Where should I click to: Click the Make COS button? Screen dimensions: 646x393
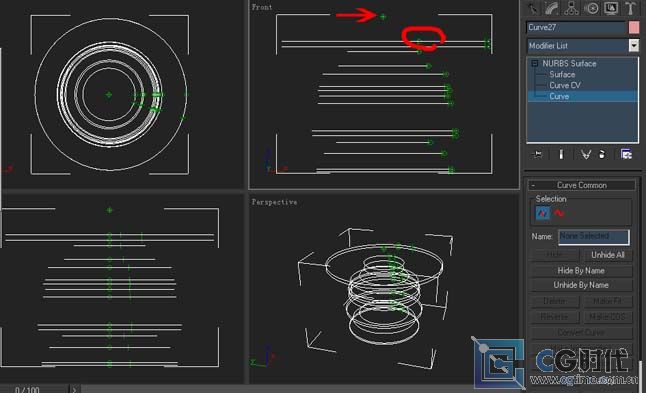coord(608,317)
